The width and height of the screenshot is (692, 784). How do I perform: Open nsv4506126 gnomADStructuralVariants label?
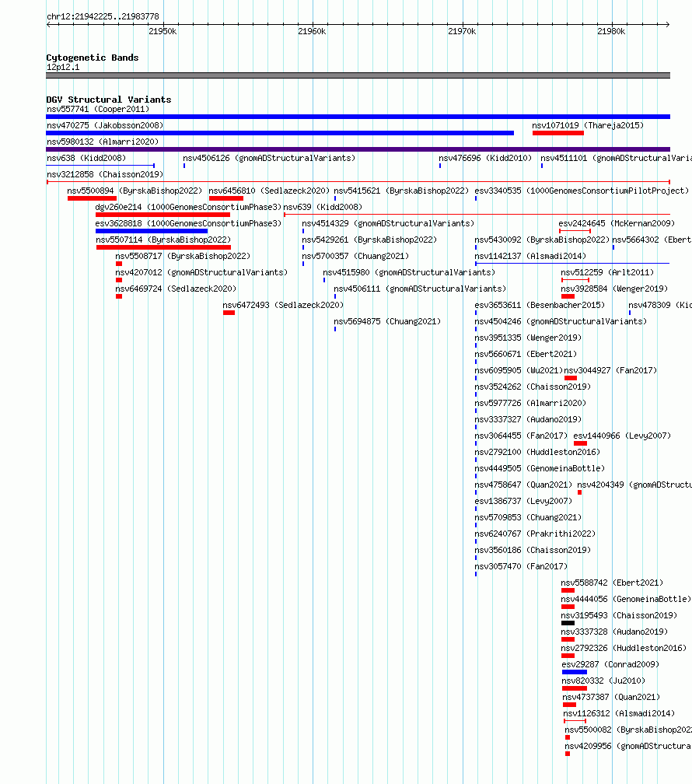click(269, 158)
